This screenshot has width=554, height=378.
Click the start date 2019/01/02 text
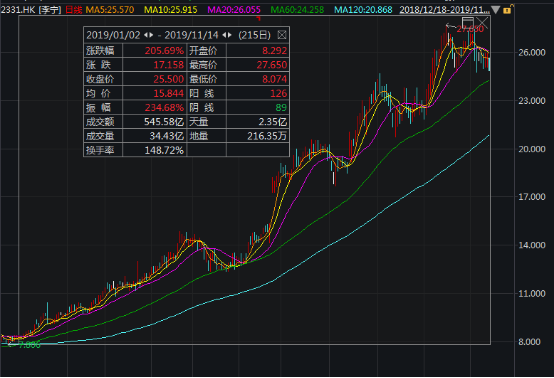[x=113, y=35]
